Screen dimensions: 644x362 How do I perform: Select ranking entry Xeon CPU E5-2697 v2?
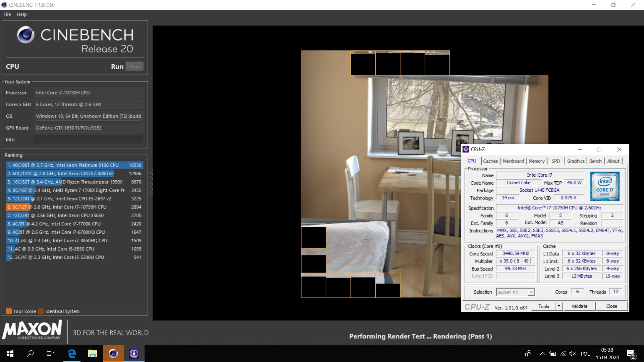(74, 198)
